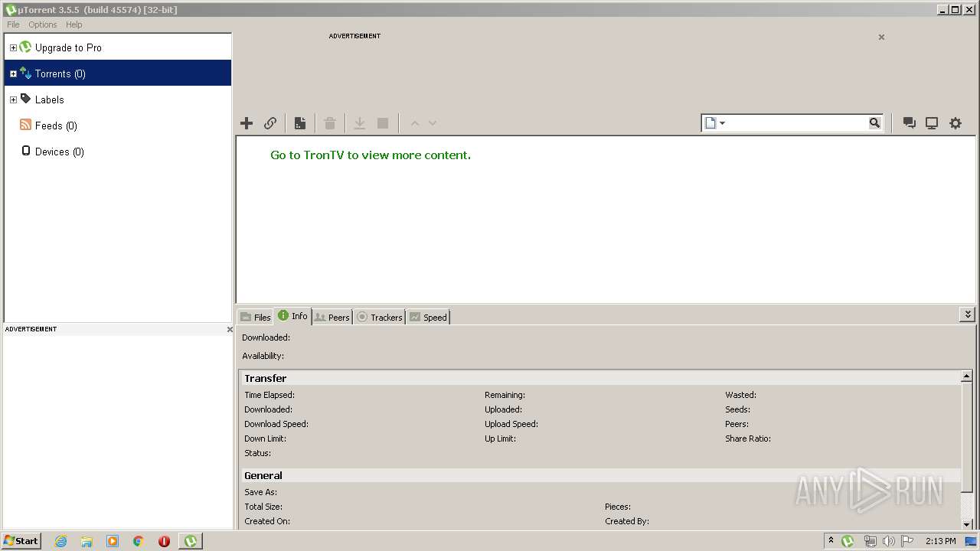Click Move Down Queue arrow
Image resolution: width=980 pixels, height=551 pixels.
tap(433, 123)
